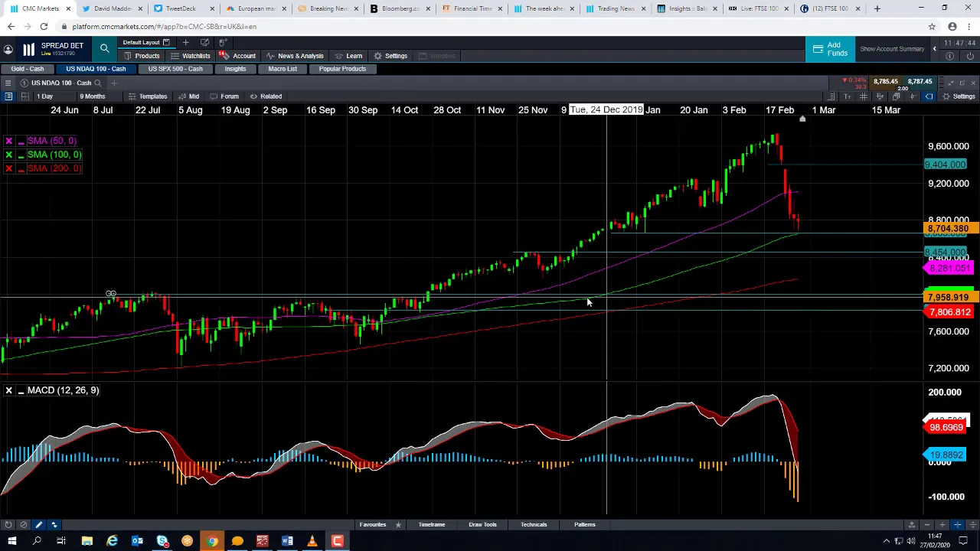
Task: Open Draw Tools panel
Action: tap(482, 525)
